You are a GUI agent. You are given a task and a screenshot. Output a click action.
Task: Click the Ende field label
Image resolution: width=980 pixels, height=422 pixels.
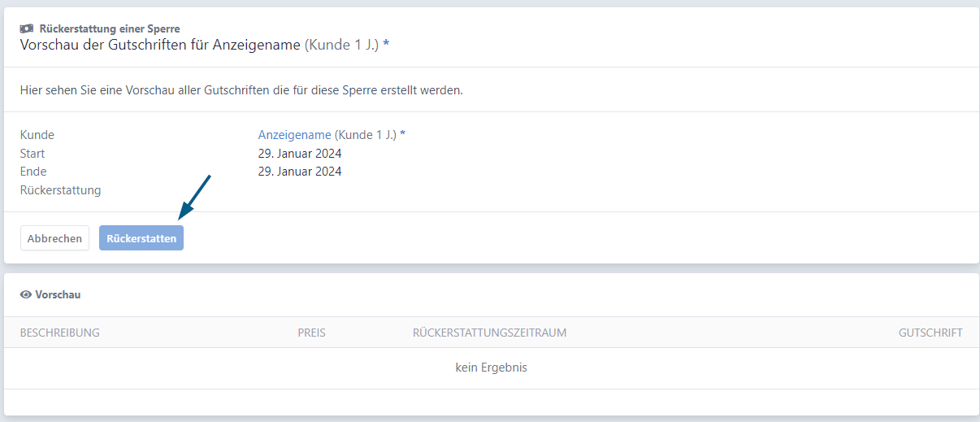click(x=33, y=172)
